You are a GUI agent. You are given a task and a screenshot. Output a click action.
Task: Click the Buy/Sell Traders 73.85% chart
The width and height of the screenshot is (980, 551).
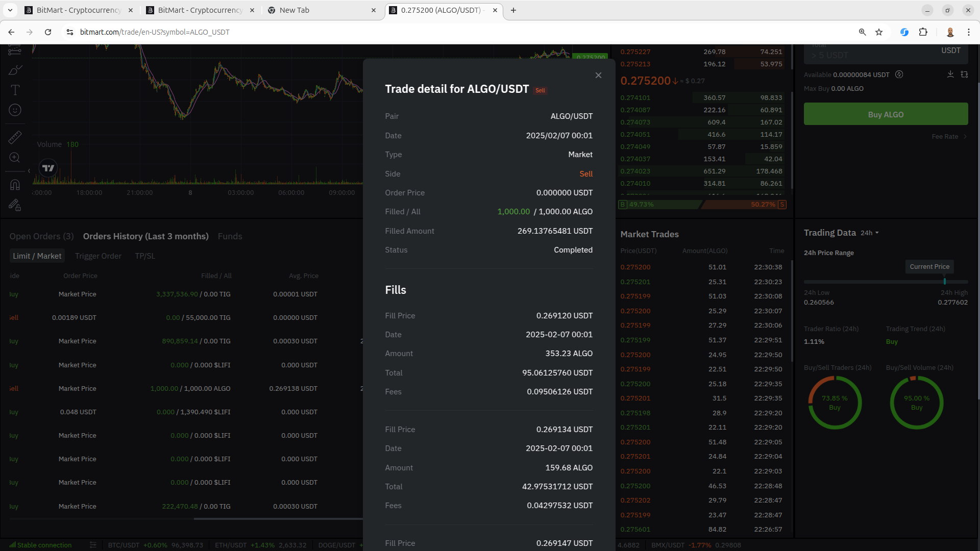tap(835, 403)
